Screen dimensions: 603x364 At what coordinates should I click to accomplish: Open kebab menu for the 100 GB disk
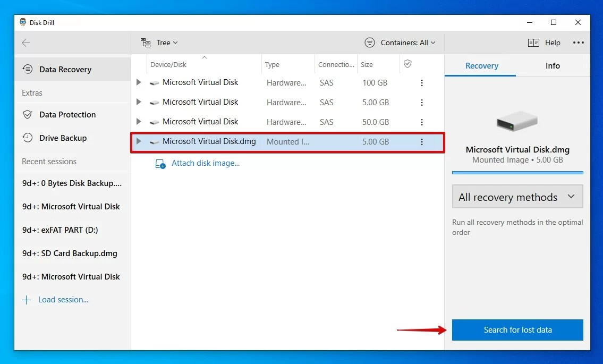pyautogui.click(x=421, y=82)
